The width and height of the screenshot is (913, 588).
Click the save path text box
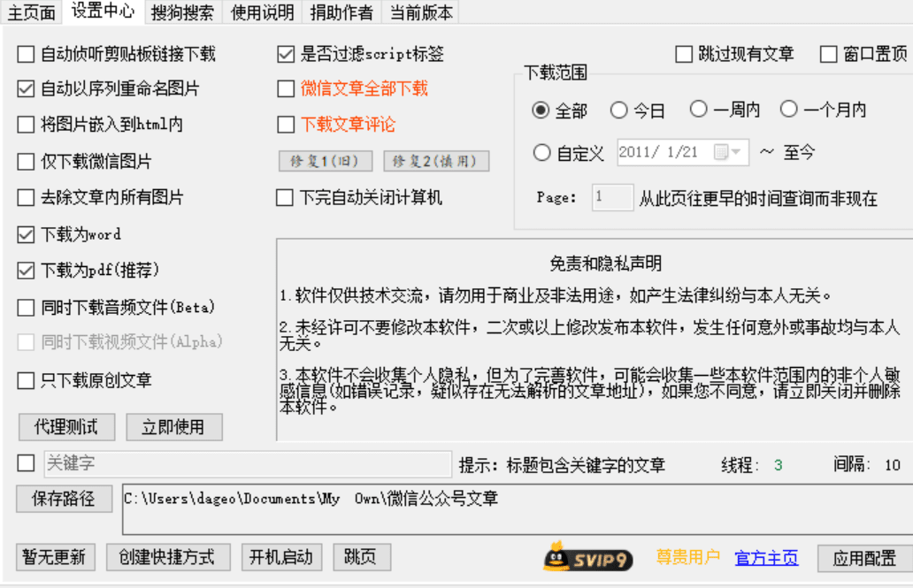tap(517, 508)
